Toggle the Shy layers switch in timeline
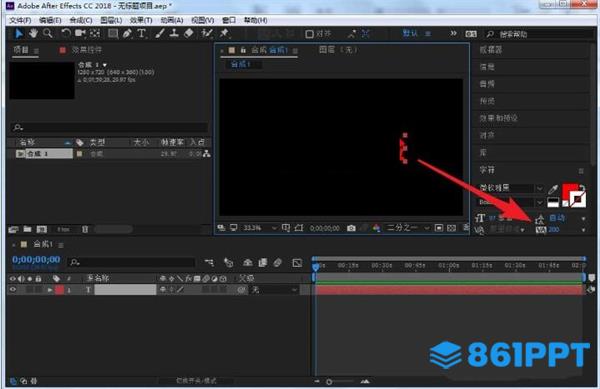Viewport: 600px width, 389px height. 248,263
